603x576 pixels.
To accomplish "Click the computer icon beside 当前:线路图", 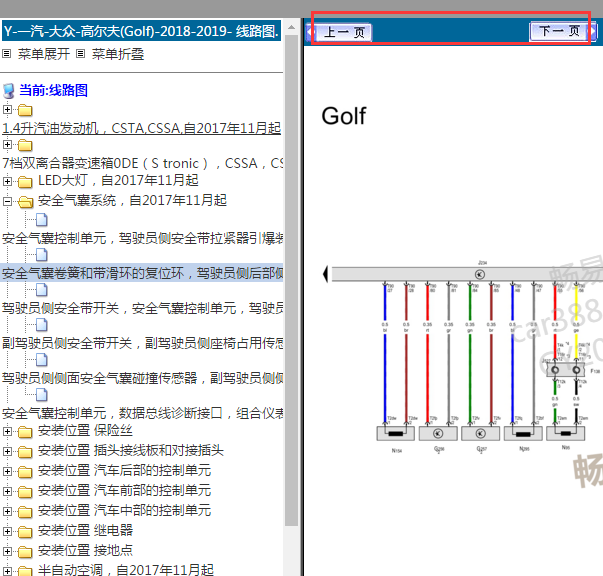I will point(8,91).
